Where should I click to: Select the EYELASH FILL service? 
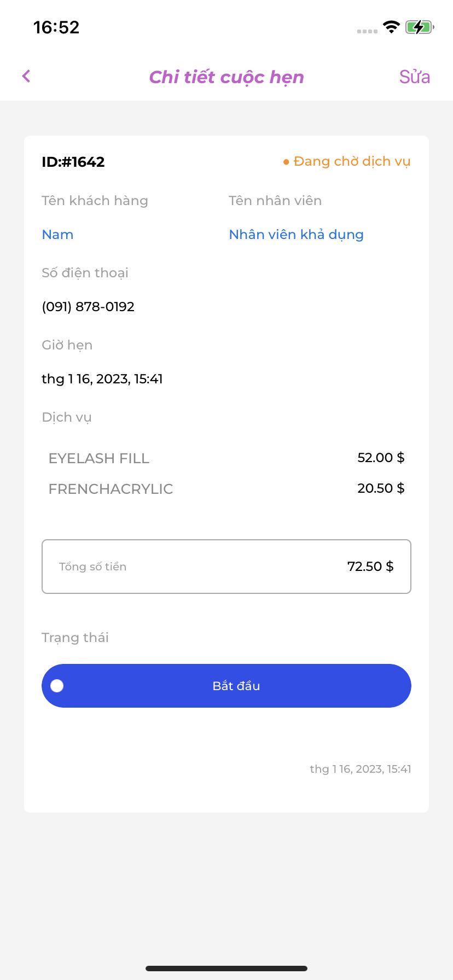click(x=99, y=458)
